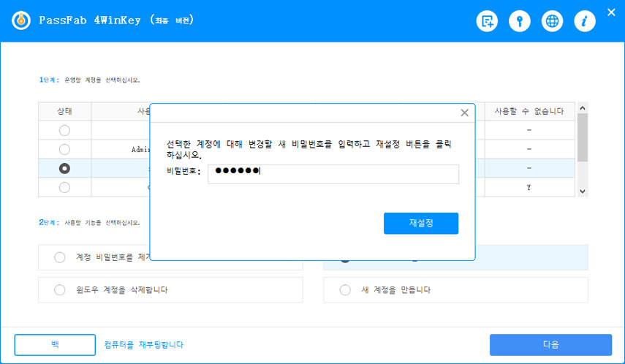This screenshot has height=364, width=625.
Task: Open the purchase/order list icon
Action: 487,21
